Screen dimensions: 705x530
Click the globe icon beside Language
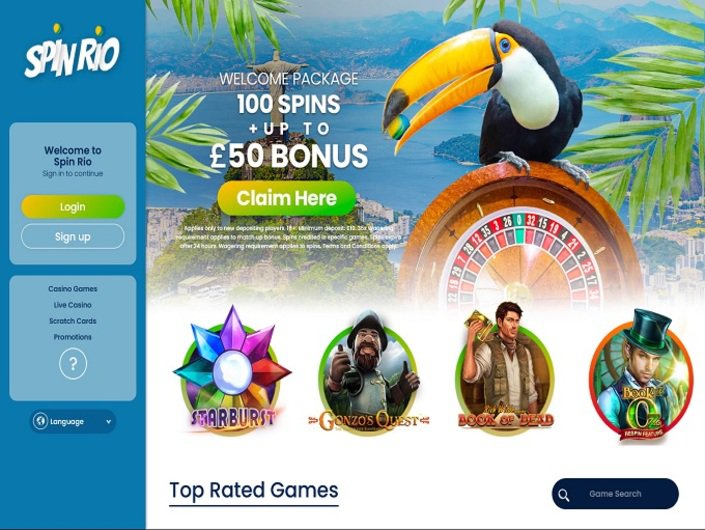pos(40,422)
